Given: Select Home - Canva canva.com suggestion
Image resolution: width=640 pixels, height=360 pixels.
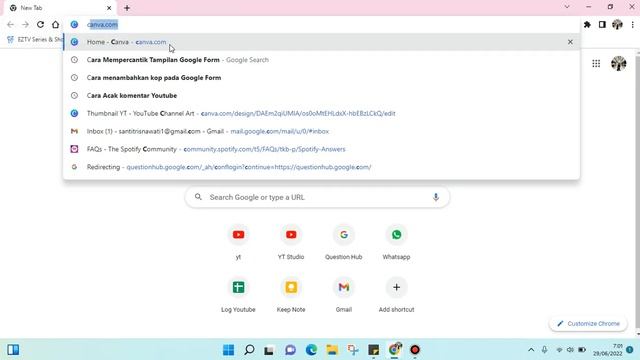Looking at the screenshot, I should pyautogui.click(x=321, y=42).
